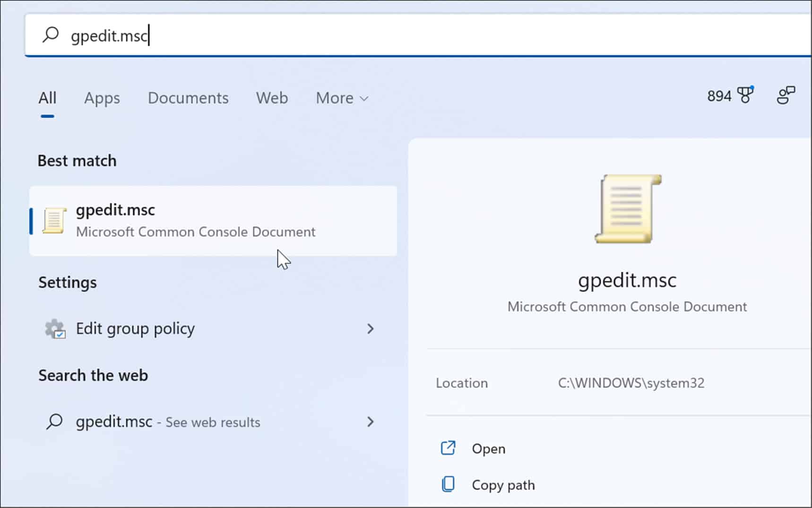The height and width of the screenshot is (508, 812).
Task: Click the search input field
Action: coord(236,35)
